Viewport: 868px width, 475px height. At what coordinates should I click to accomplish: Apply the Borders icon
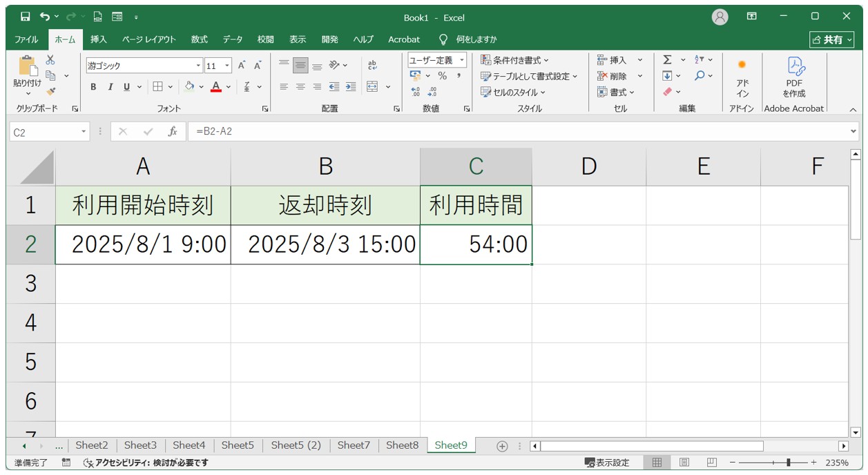(x=157, y=87)
